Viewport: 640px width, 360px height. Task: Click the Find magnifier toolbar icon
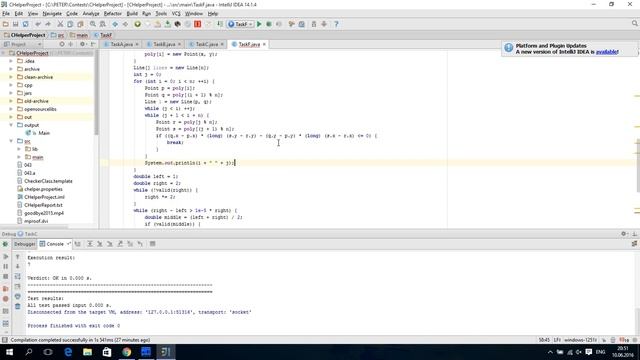click(x=93, y=24)
